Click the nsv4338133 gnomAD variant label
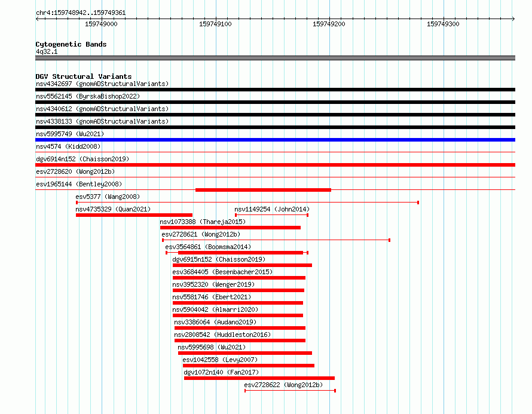This screenshot has height=414, width=532. pyautogui.click(x=102, y=121)
